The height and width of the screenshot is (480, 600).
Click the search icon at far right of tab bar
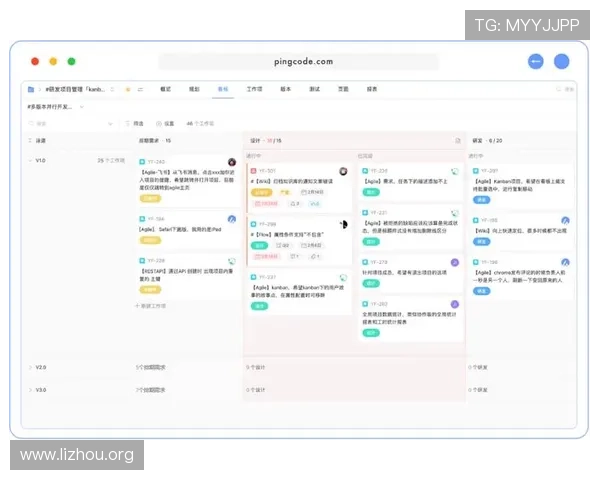[x=558, y=89]
